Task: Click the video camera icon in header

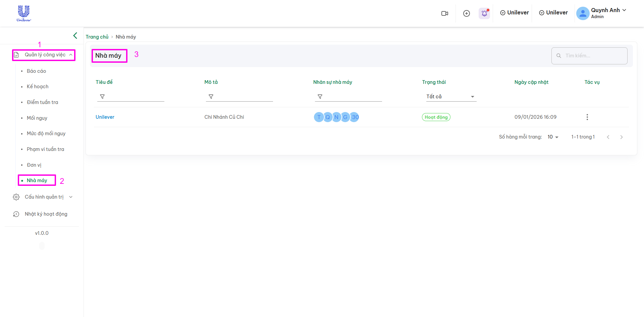Action: point(444,13)
